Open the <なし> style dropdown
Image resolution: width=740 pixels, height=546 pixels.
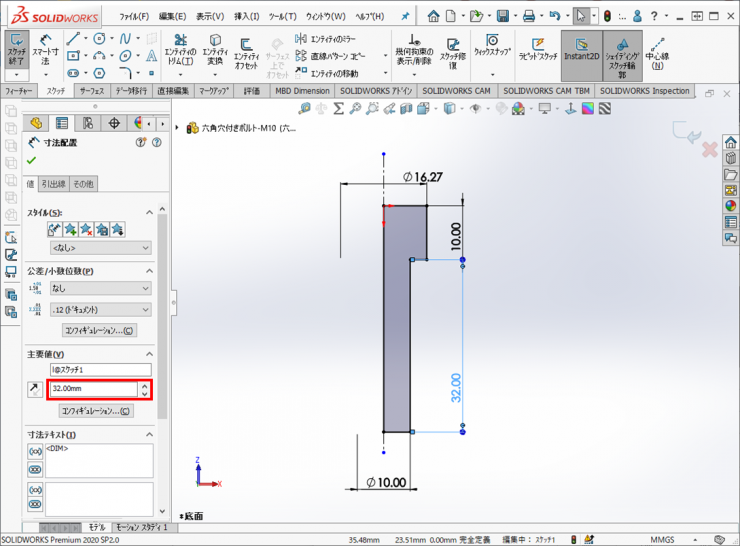(x=99, y=247)
